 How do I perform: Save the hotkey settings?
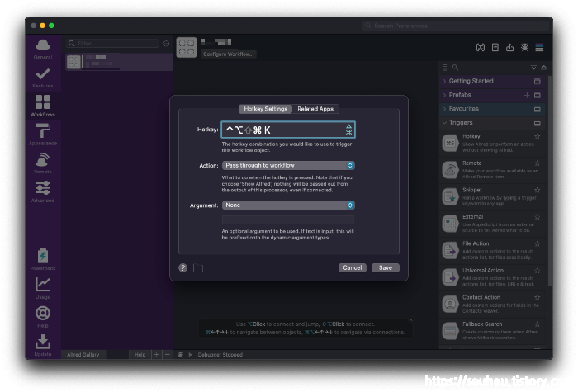(x=386, y=268)
